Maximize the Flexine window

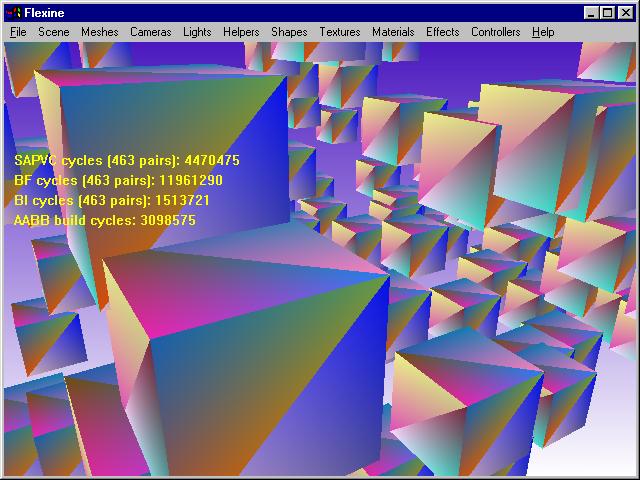(608, 13)
